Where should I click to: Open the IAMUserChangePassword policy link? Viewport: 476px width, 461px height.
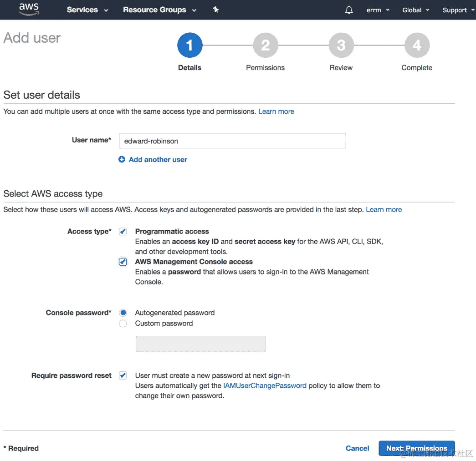(x=265, y=385)
